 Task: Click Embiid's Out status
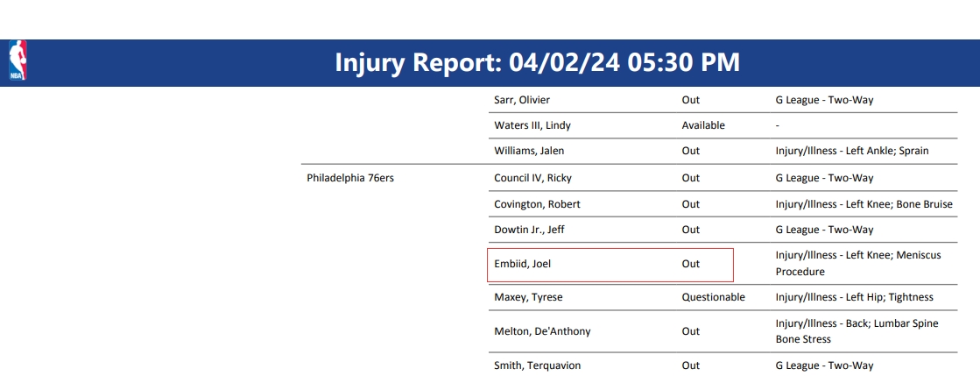(x=691, y=264)
